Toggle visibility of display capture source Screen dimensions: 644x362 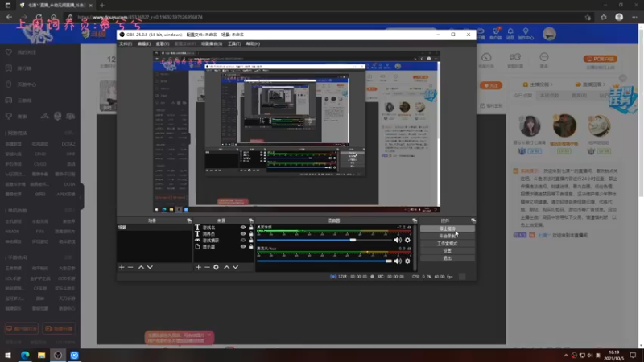coord(243,247)
